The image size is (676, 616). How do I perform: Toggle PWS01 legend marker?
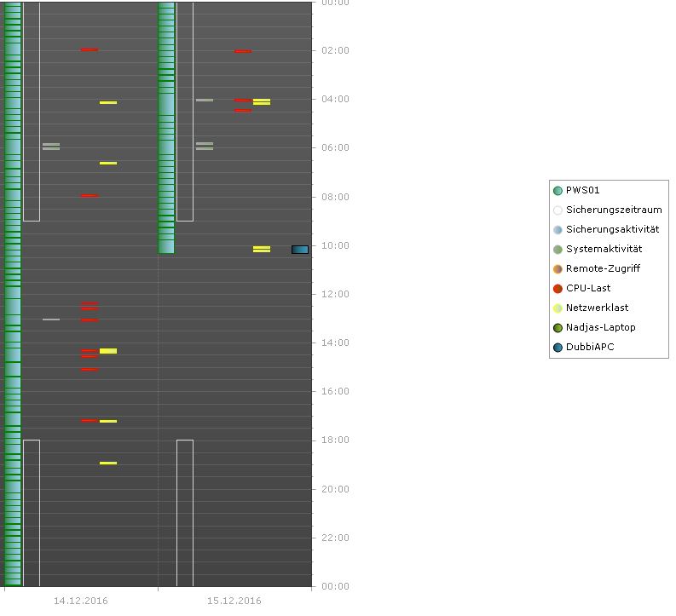558,190
